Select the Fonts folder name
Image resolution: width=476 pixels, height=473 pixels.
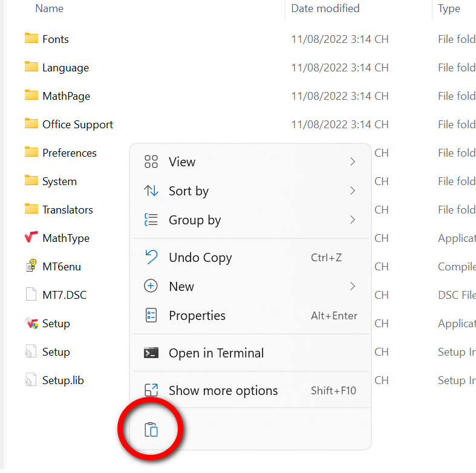pos(56,39)
